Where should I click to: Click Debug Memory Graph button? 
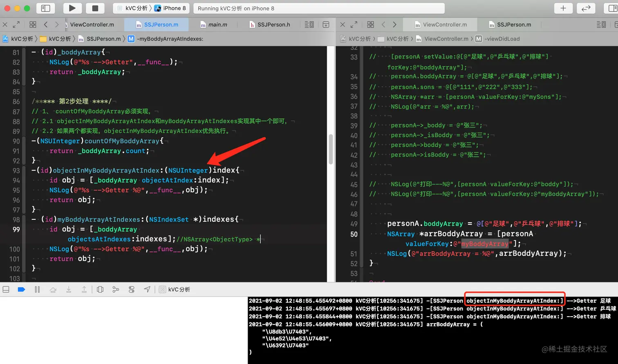click(116, 289)
